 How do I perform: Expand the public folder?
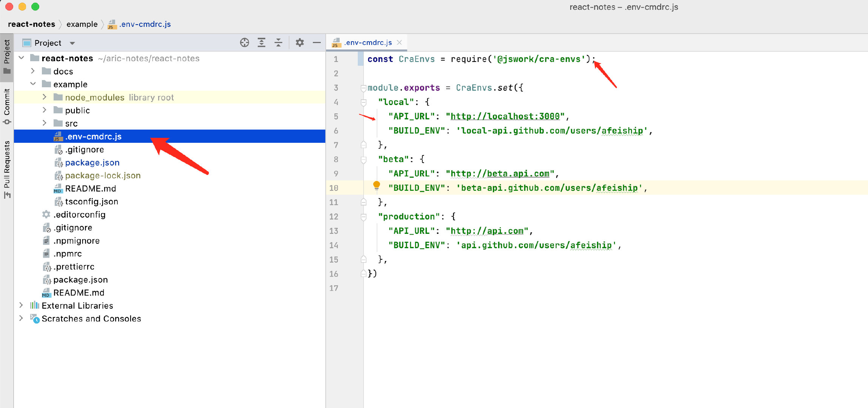(x=45, y=110)
